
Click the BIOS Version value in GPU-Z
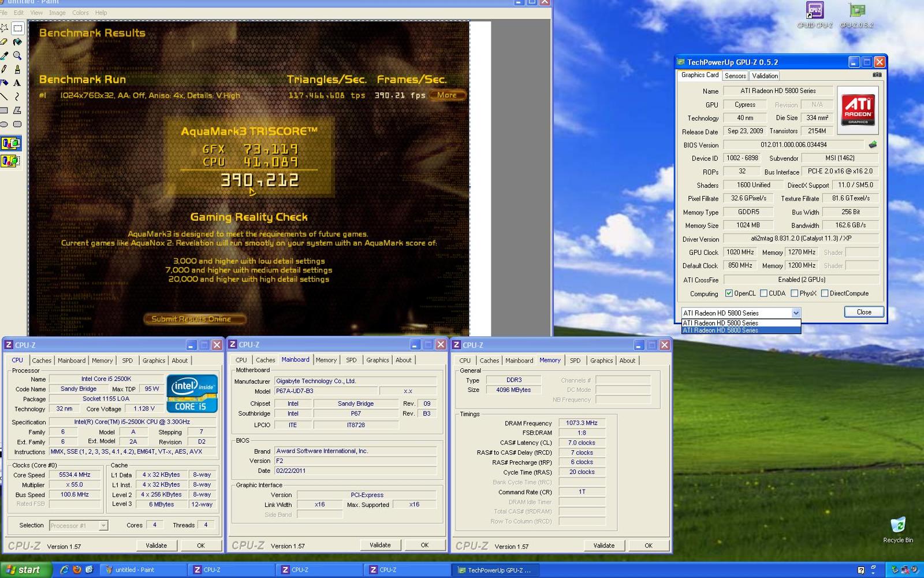tap(793, 145)
